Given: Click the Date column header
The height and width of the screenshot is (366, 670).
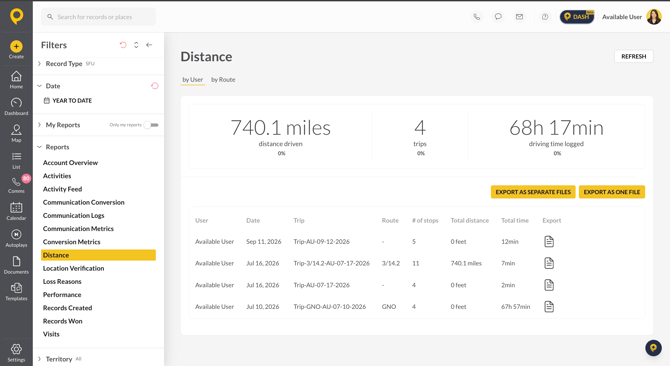Looking at the screenshot, I should click(253, 220).
